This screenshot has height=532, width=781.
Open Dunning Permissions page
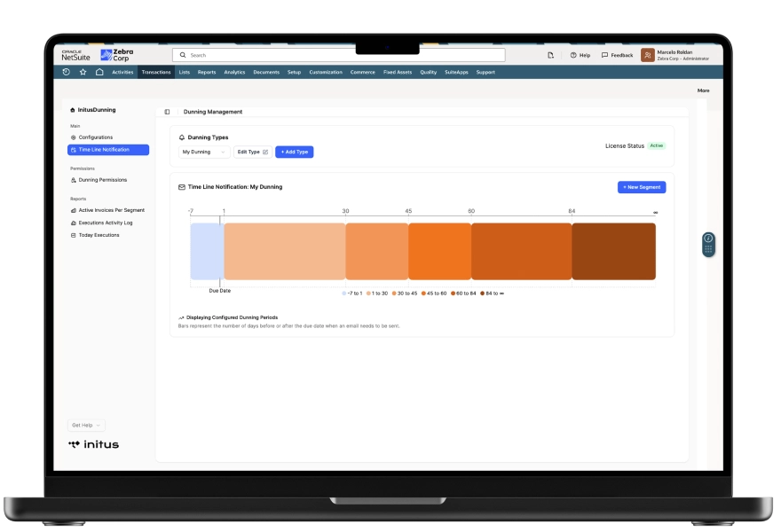[x=102, y=180]
